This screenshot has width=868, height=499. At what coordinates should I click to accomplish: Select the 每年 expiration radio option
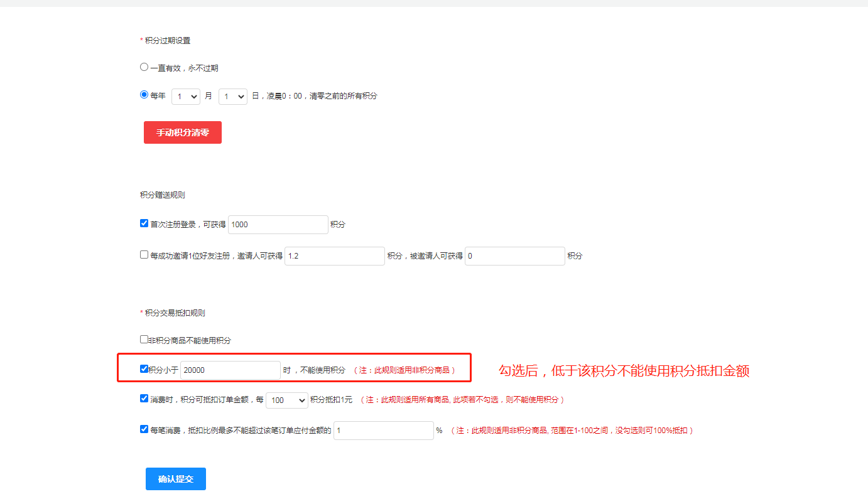[144, 95]
